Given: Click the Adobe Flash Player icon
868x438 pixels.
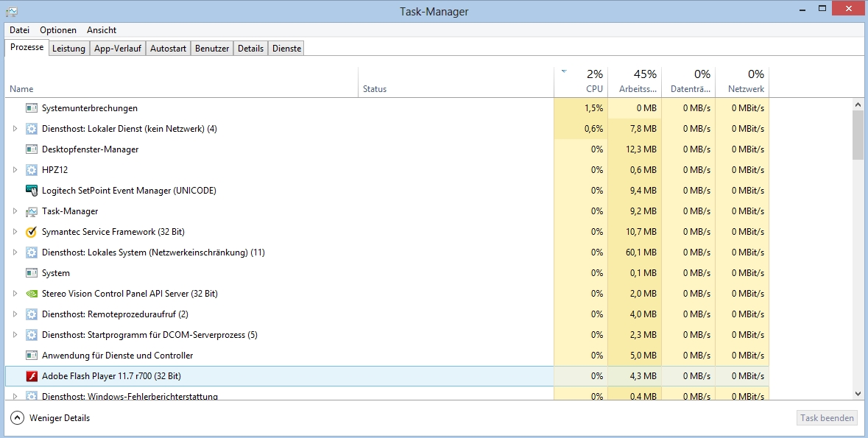Looking at the screenshot, I should 32,376.
